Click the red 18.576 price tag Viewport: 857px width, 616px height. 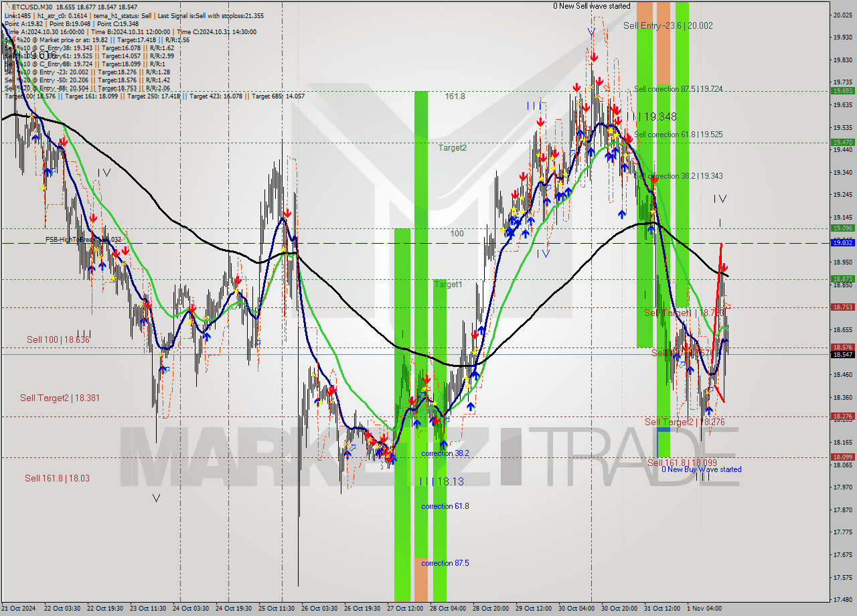pyautogui.click(x=842, y=347)
